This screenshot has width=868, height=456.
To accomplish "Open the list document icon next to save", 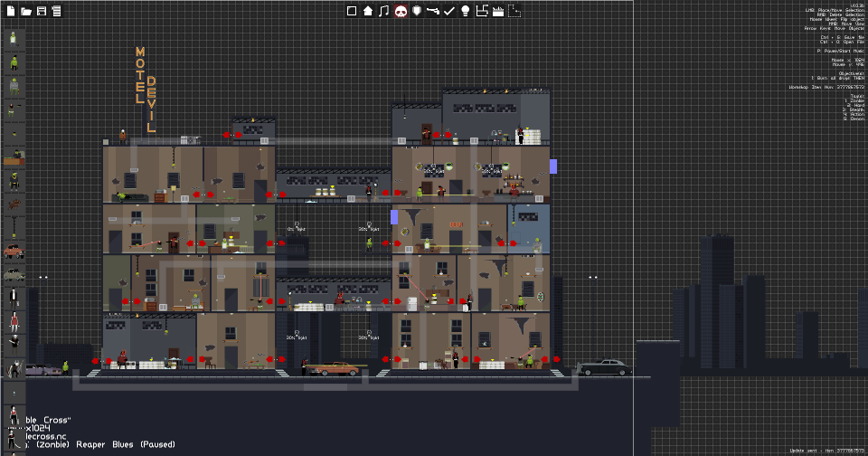I will [56, 11].
